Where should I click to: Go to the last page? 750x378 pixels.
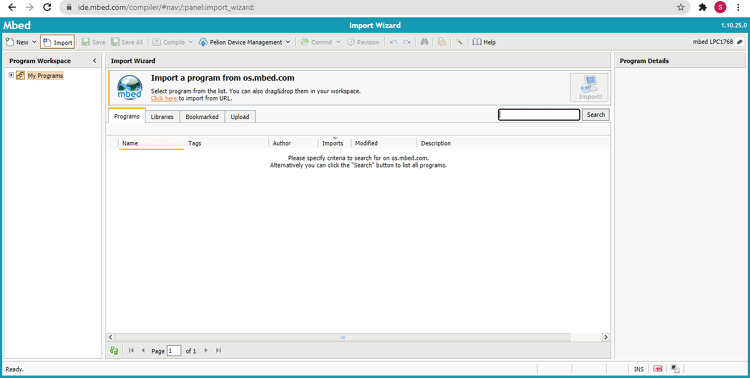coord(218,351)
